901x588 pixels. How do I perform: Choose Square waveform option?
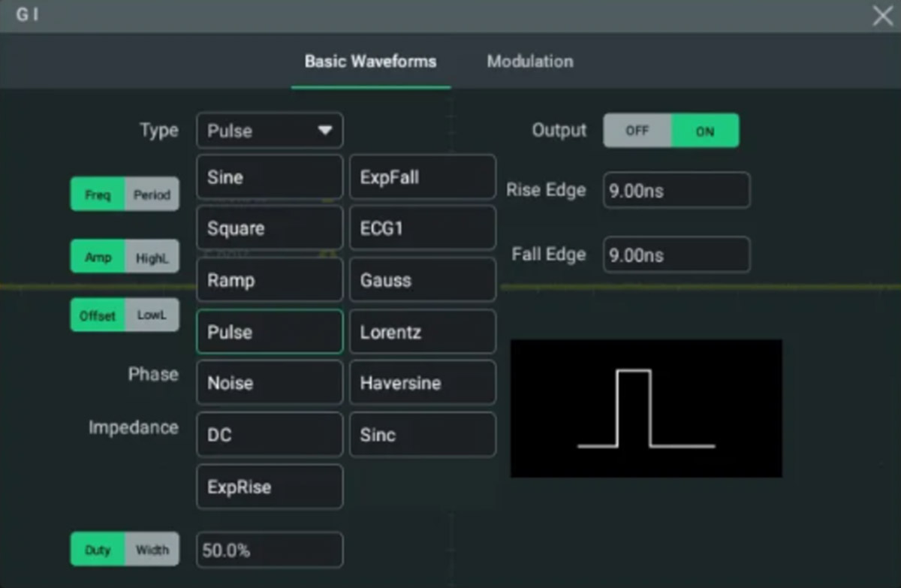point(270,228)
